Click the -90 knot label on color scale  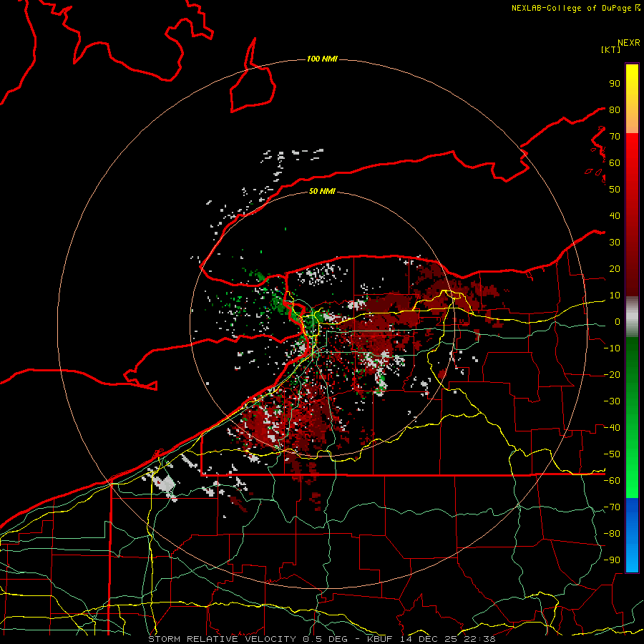click(x=612, y=560)
